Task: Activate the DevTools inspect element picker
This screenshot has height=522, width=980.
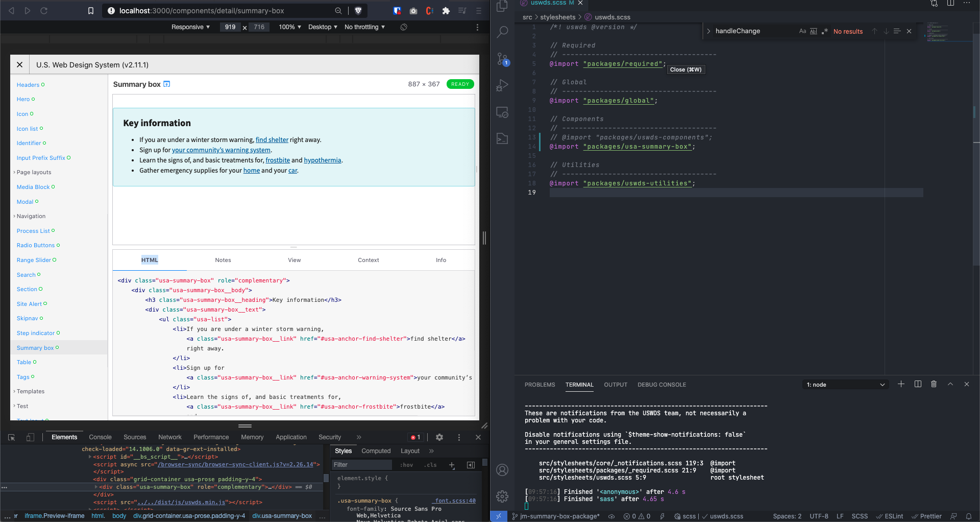Action: coord(11,437)
